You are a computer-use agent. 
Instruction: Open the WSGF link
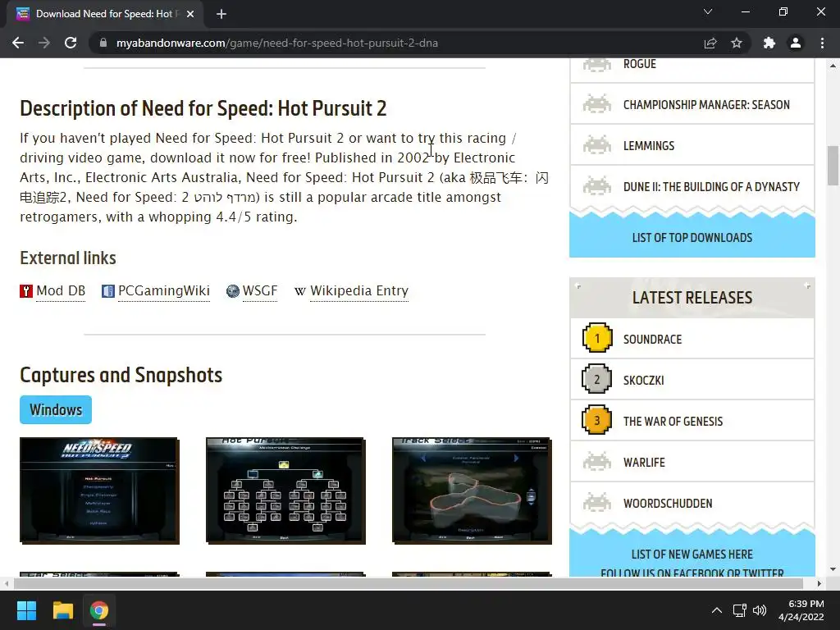pos(260,291)
